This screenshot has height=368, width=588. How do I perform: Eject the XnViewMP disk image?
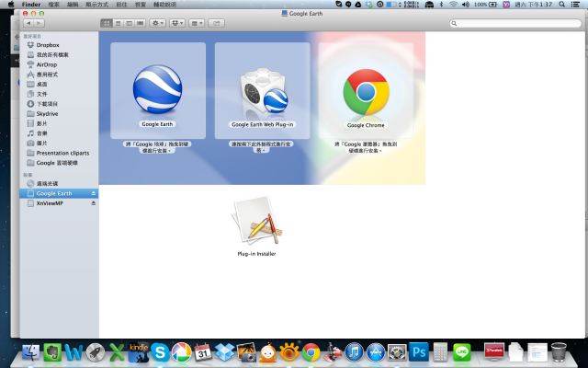94,203
